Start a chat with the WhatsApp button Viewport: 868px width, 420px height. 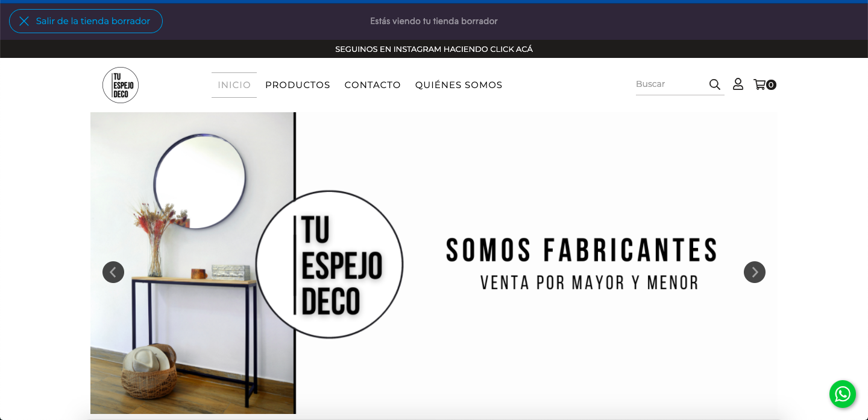843,394
